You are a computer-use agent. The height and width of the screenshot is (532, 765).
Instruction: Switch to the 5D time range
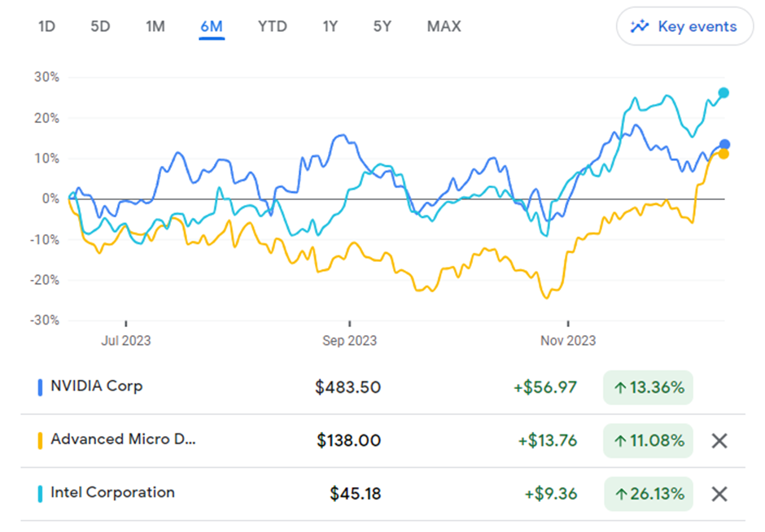(100, 27)
